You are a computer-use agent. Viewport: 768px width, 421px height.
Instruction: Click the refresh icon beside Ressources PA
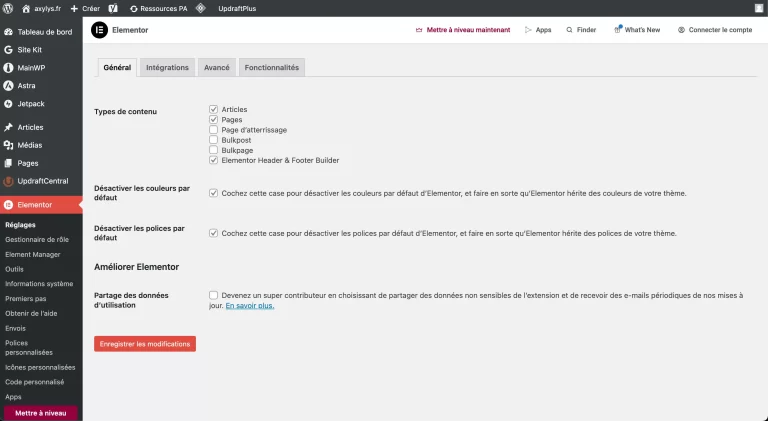134,9
